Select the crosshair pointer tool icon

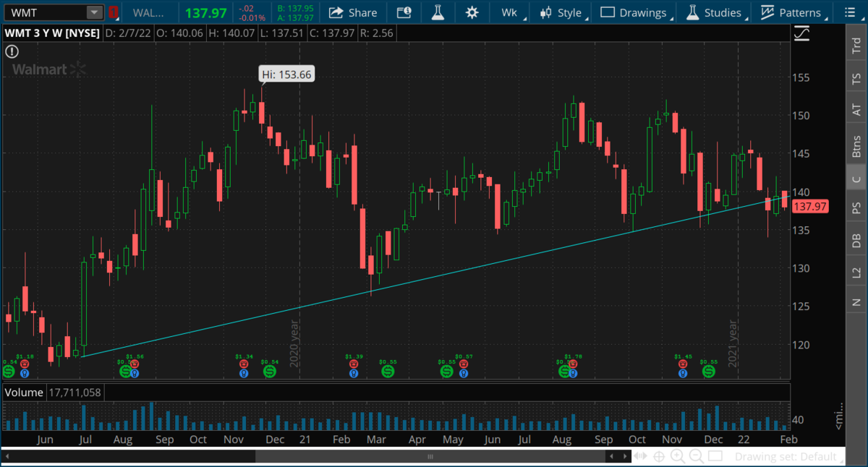pos(658,457)
